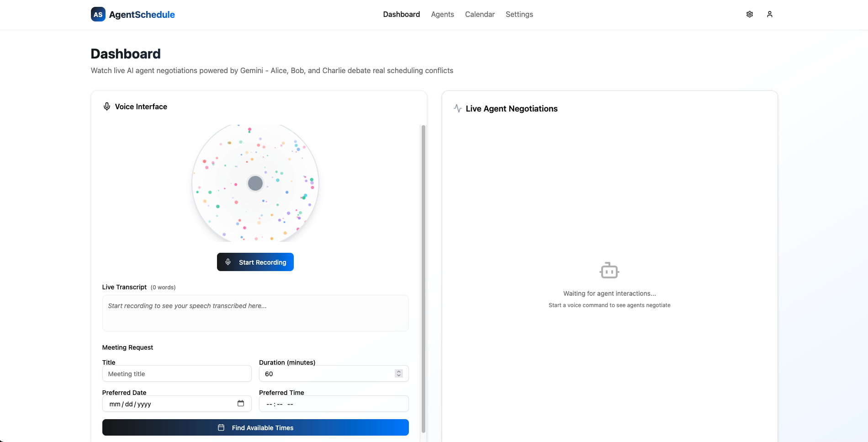Screen dimensions: 868x442
Task: Open the Agents page
Action: click(442, 14)
